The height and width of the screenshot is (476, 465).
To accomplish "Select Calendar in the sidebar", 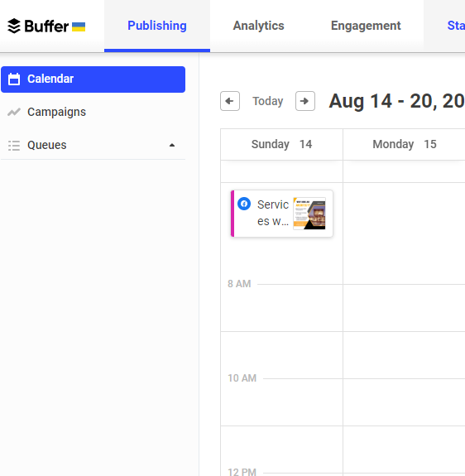I will click(x=93, y=79).
